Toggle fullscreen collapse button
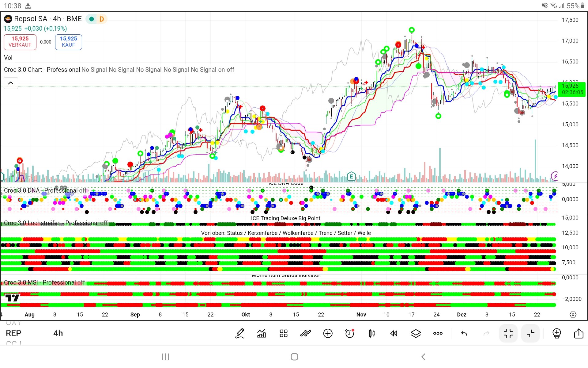The image size is (588, 368). [x=508, y=333]
